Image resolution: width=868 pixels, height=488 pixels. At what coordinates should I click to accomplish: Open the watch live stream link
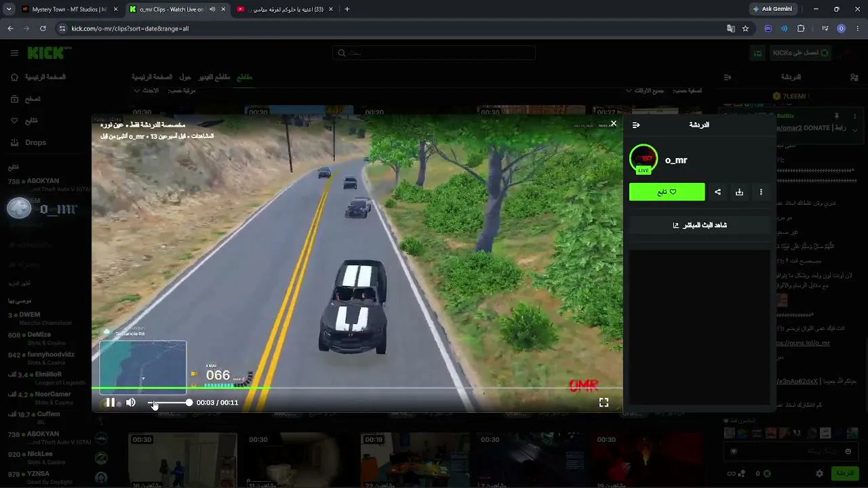tap(699, 225)
